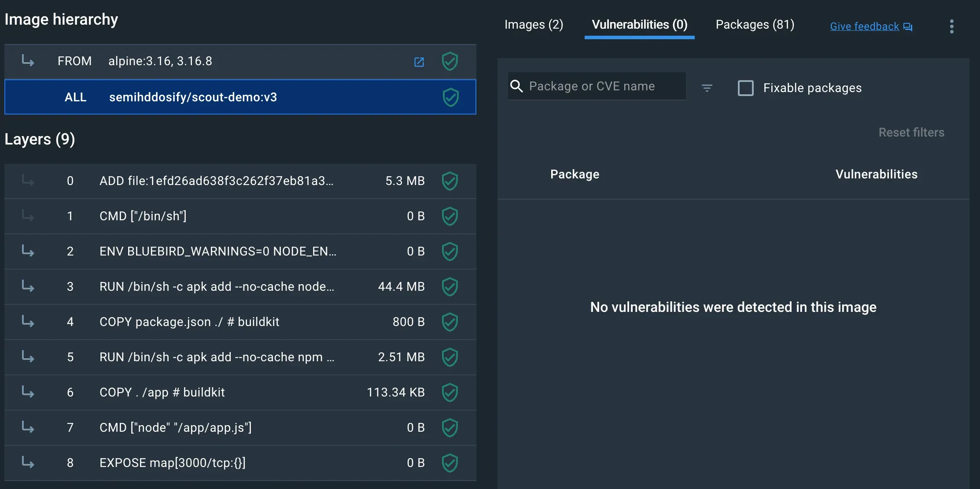Click Reset filters
Viewport: 980px width, 489px height.
coord(911,132)
